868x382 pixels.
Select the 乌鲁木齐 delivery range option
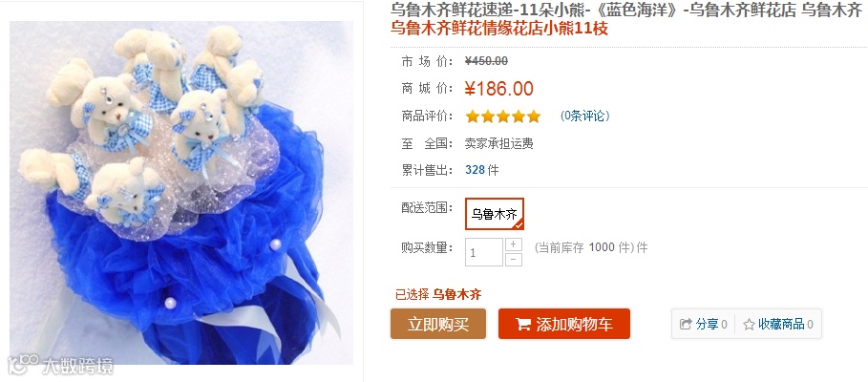point(495,214)
